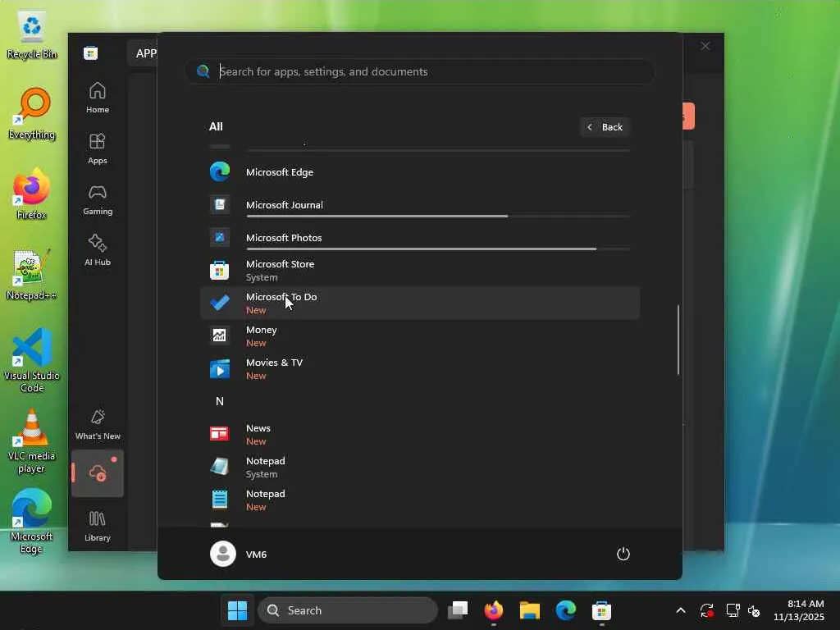Open the Microsoft Store app icon
Image resolution: width=840 pixels, height=630 pixels.
coord(220,270)
